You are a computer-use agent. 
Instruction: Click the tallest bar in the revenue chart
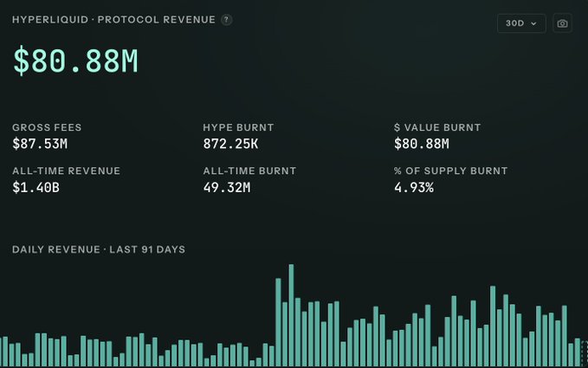coord(291,315)
